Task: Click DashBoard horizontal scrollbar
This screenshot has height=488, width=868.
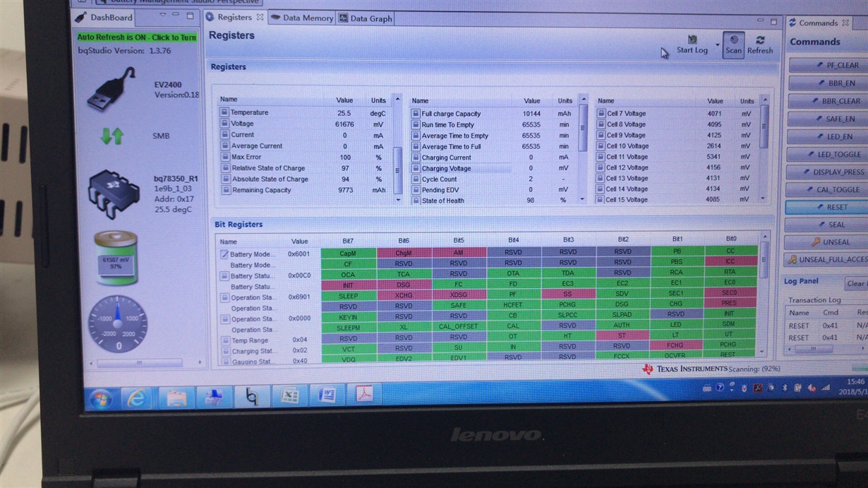Action: [140, 363]
